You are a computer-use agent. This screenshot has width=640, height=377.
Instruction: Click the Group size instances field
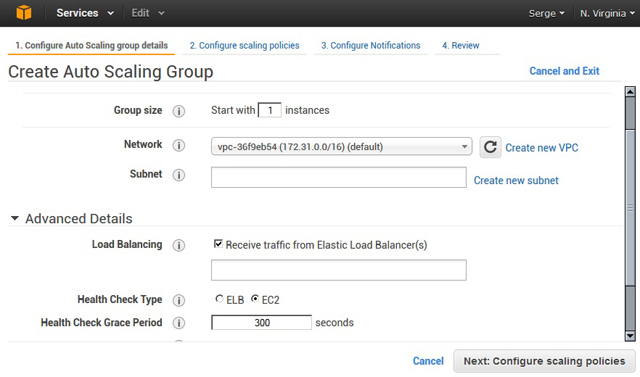point(269,110)
